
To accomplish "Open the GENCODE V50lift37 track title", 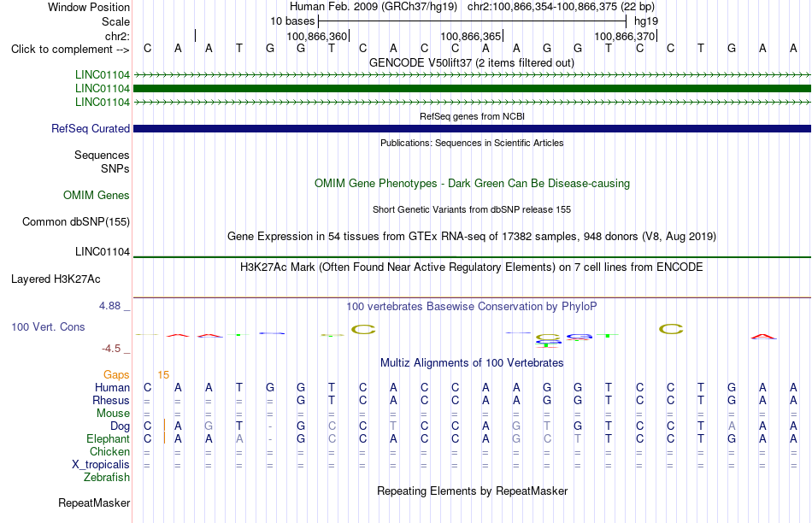I will pos(472,62).
